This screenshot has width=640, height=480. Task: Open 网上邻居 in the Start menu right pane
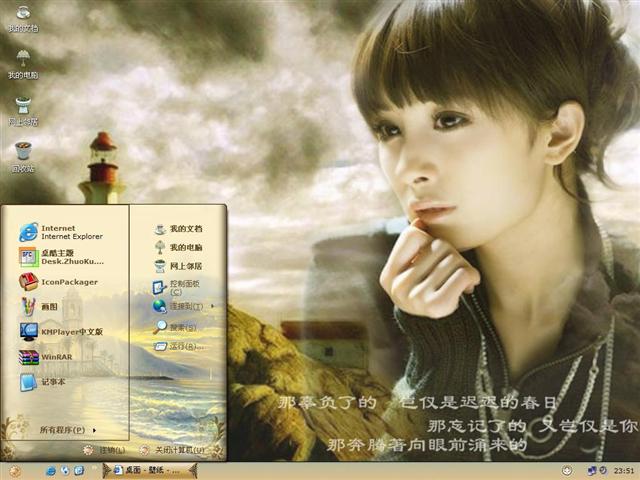point(178,266)
